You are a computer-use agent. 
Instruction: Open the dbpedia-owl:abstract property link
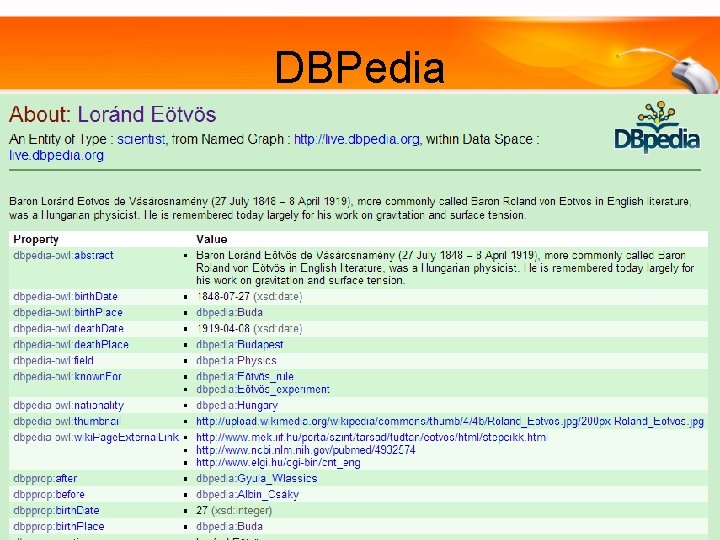[x=63, y=255]
